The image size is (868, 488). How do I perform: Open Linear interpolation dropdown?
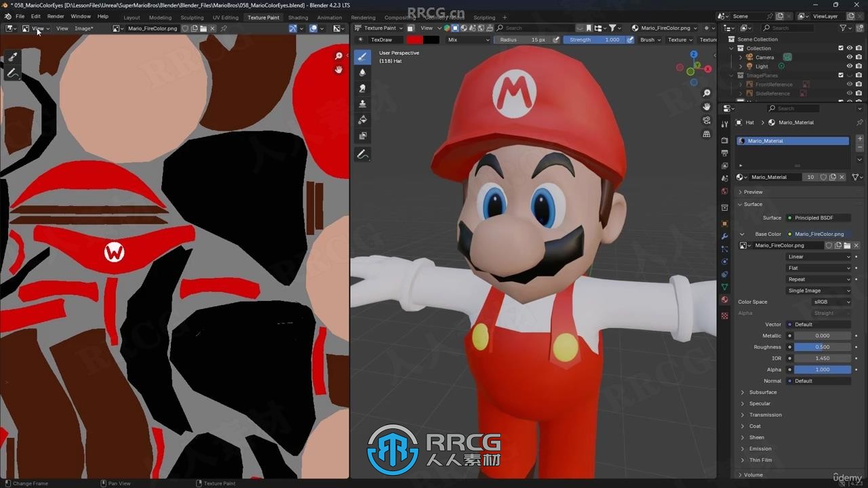[818, 257]
